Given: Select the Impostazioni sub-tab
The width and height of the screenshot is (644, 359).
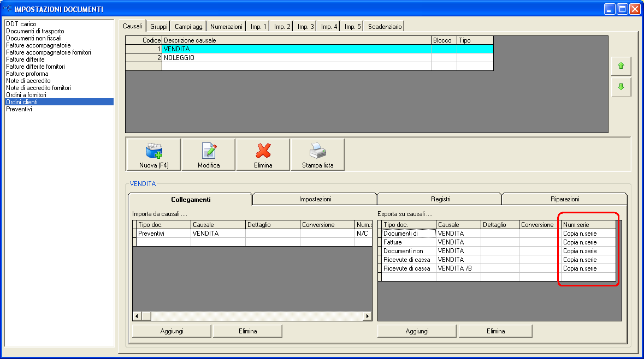Looking at the screenshot, I should click(315, 200).
